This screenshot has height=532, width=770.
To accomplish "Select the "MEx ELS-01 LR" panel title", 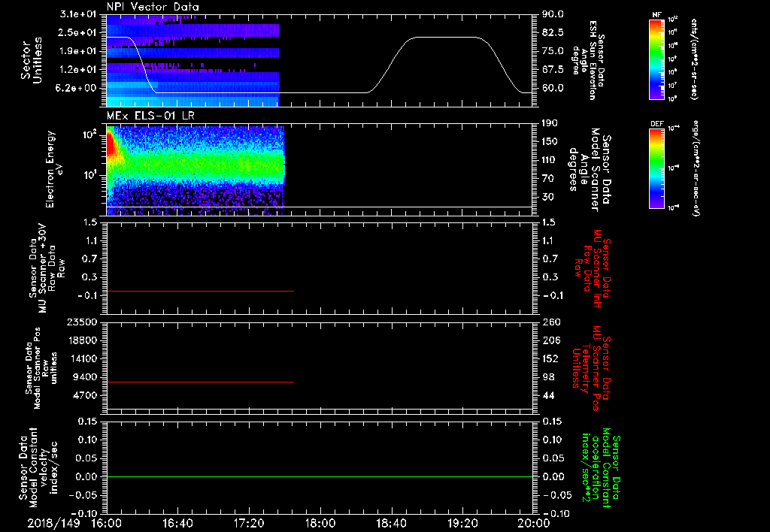I will (150, 116).
